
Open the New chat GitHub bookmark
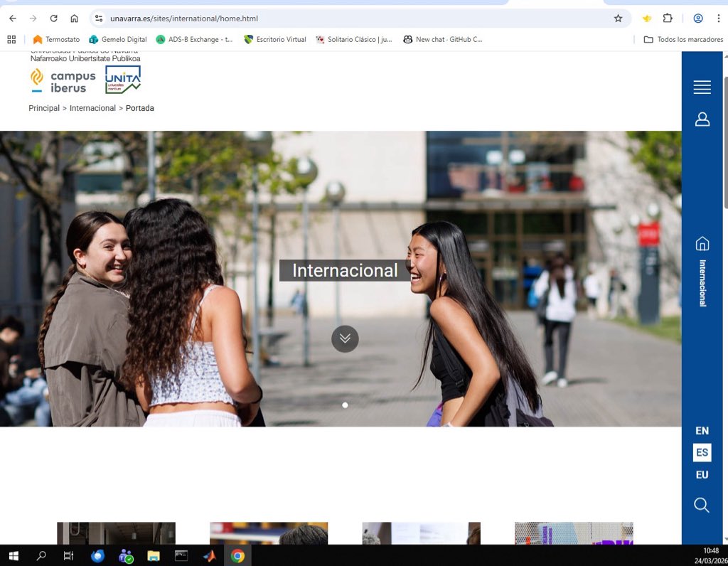tap(443, 40)
